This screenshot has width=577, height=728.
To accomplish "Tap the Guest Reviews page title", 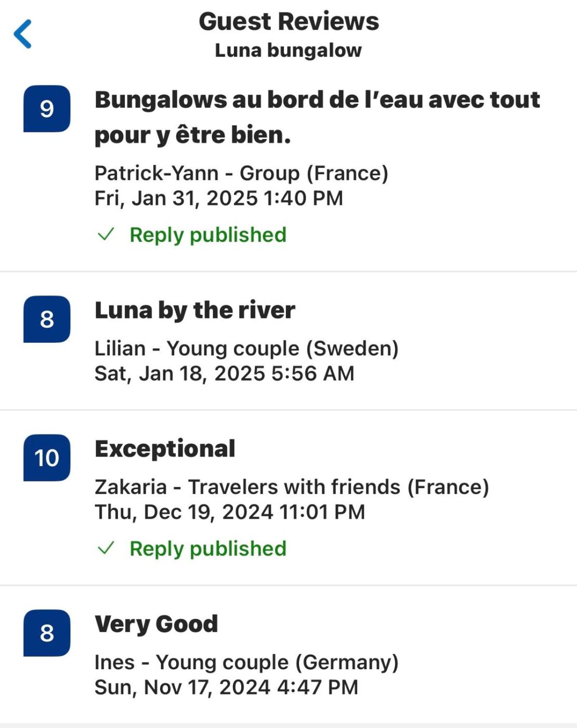I will (x=288, y=22).
